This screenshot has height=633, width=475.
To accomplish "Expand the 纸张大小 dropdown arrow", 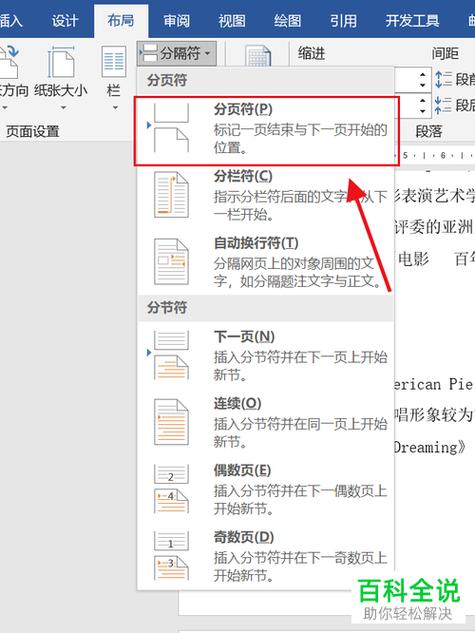I will [x=63, y=108].
